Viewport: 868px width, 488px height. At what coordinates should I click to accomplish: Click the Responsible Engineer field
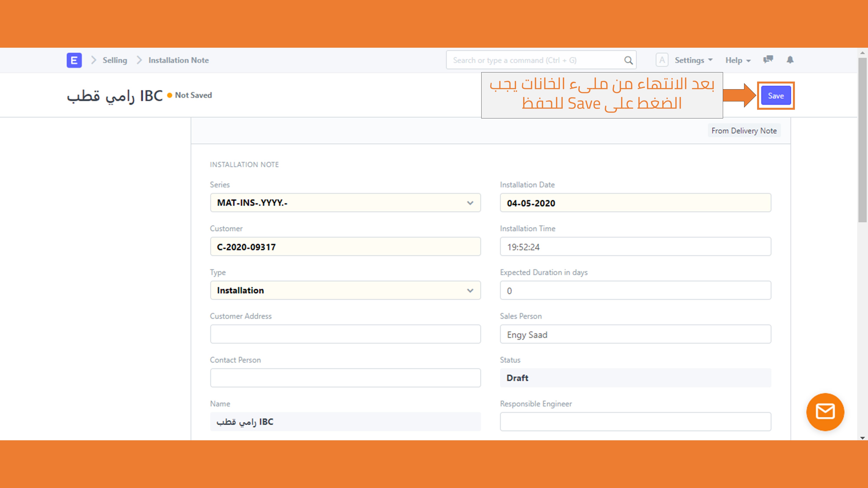636,422
